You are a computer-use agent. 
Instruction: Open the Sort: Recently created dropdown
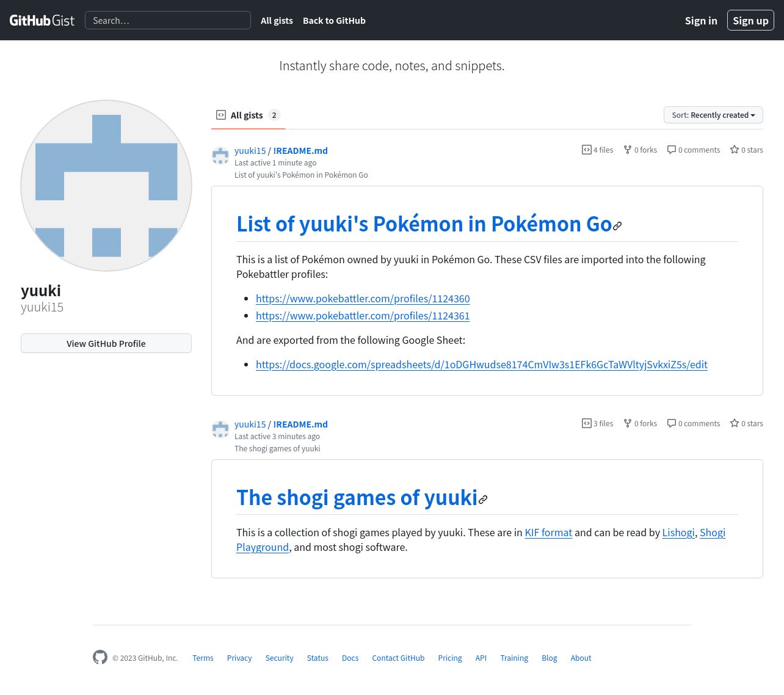click(713, 115)
